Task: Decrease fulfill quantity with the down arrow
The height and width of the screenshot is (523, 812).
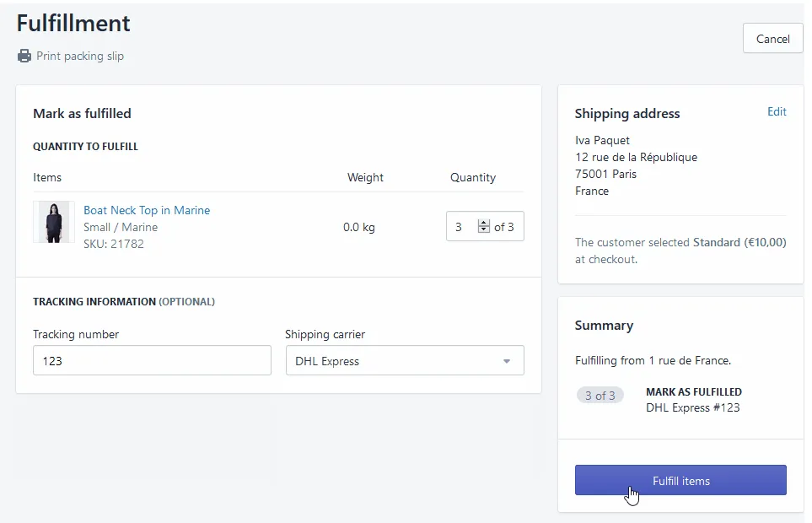Action: [484, 229]
